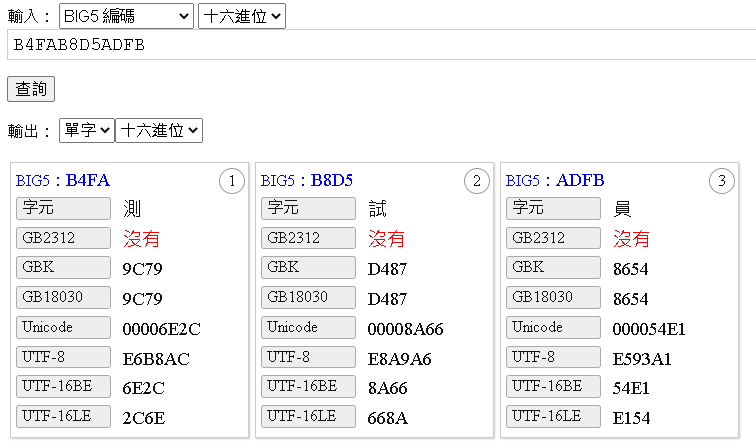Viewport: 756px width, 448px height.
Task: Click the GB2312 label in B4FA card
Action: click(x=63, y=238)
